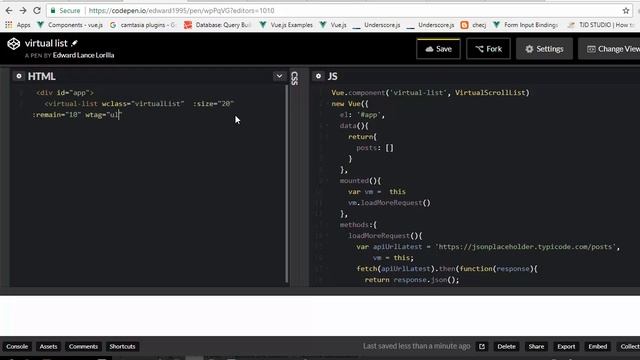This screenshot has width=640, height=360.
Task: Open the Embed options
Action: pyautogui.click(x=598, y=347)
